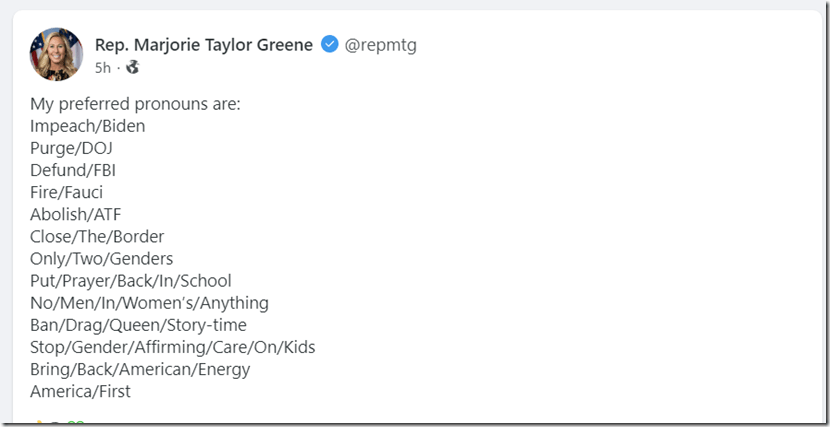Image resolution: width=830 pixels, height=427 pixels.
Task: Open the Rep. Marjorie Taylor Greene profile name
Action: [203, 45]
